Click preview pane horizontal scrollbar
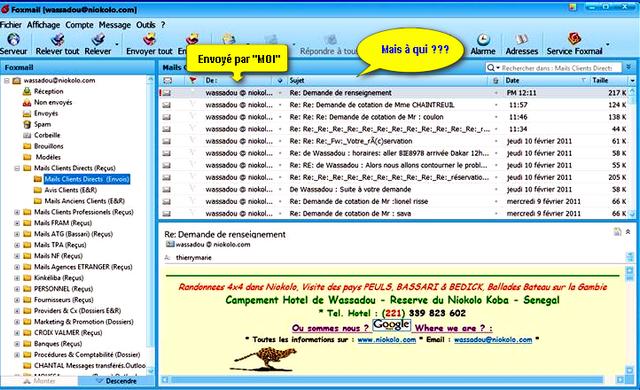 click(387, 380)
